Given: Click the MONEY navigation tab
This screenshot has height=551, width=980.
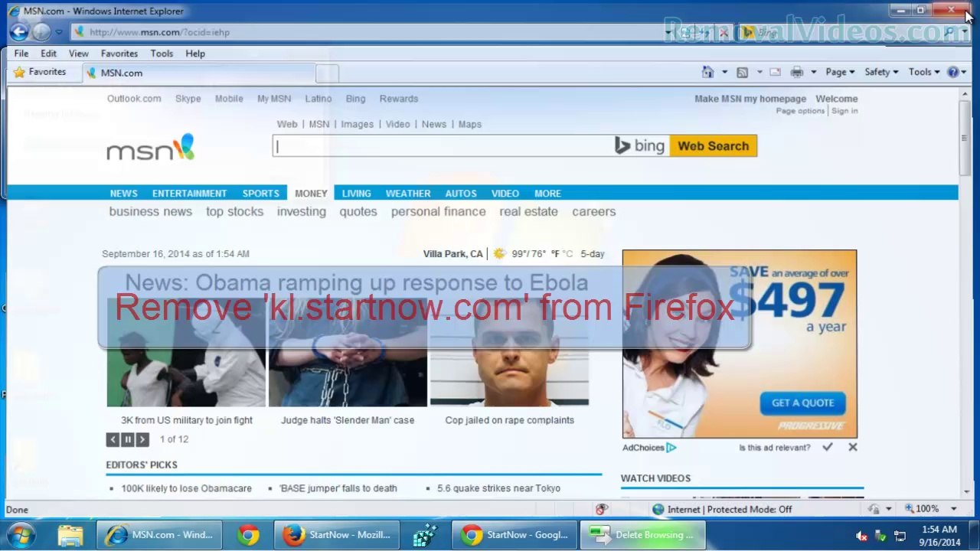Looking at the screenshot, I should (311, 194).
